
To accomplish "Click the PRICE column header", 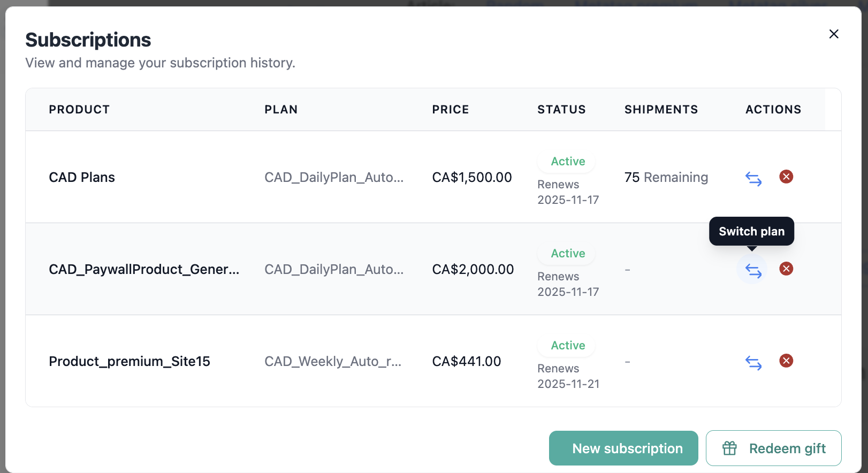I will click(450, 110).
